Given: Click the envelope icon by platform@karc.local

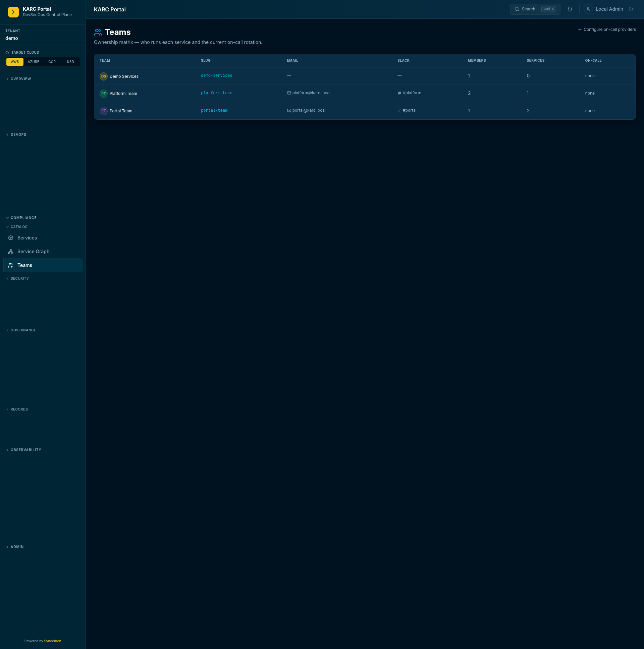Looking at the screenshot, I should 289,93.
